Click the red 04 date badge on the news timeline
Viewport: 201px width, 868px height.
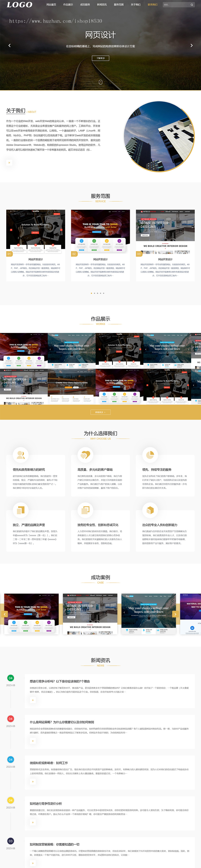coord(10,719)
